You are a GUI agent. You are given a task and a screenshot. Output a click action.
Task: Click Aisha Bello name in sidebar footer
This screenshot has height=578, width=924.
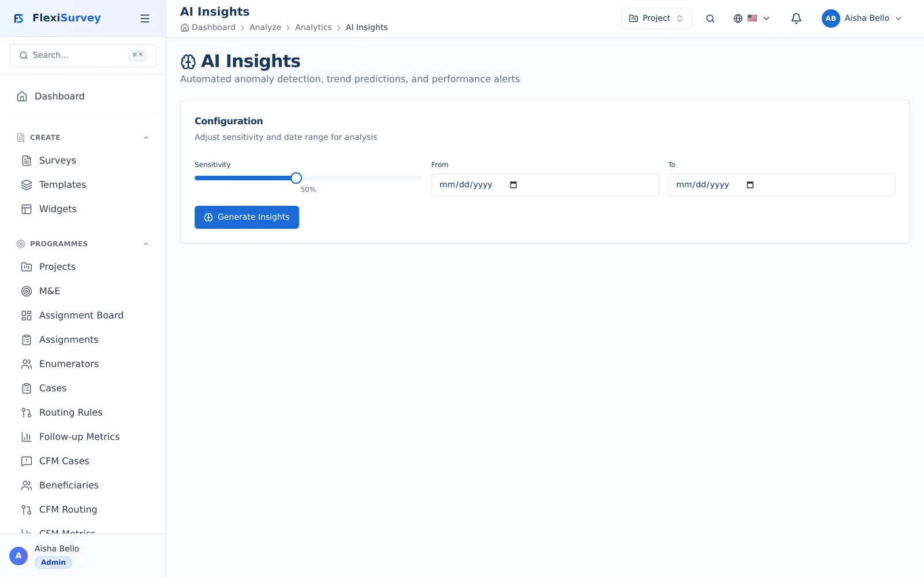pyautogui.click(x=57, y=549)
